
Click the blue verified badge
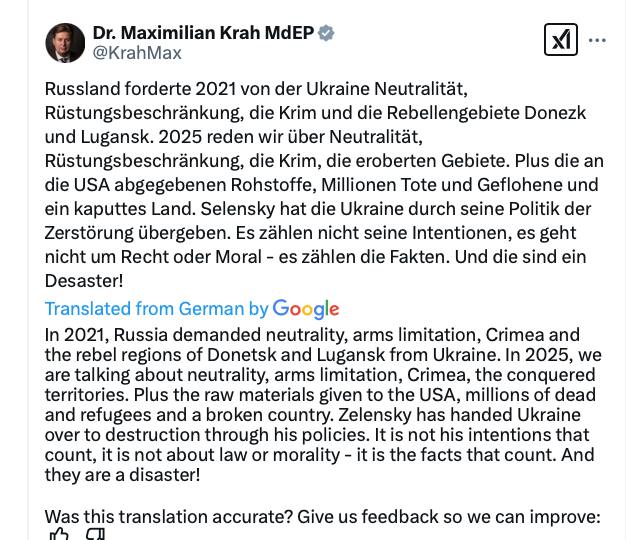point(326,33)
